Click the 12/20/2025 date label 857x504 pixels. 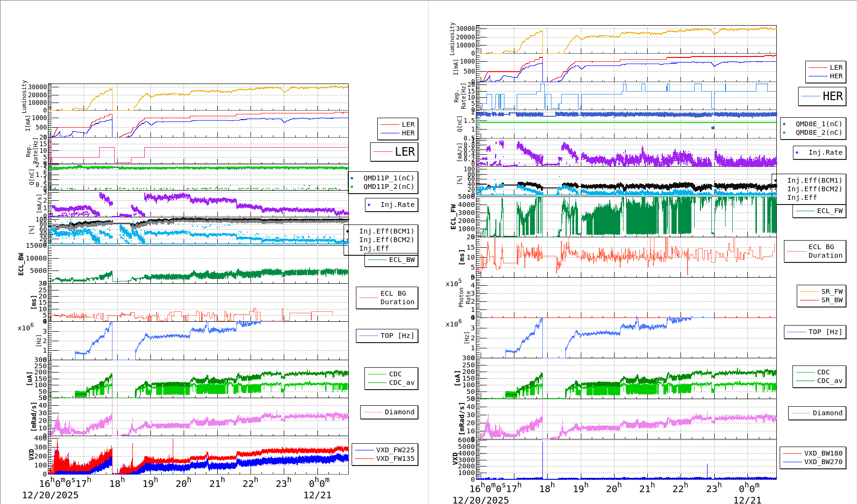coord(49,495)
